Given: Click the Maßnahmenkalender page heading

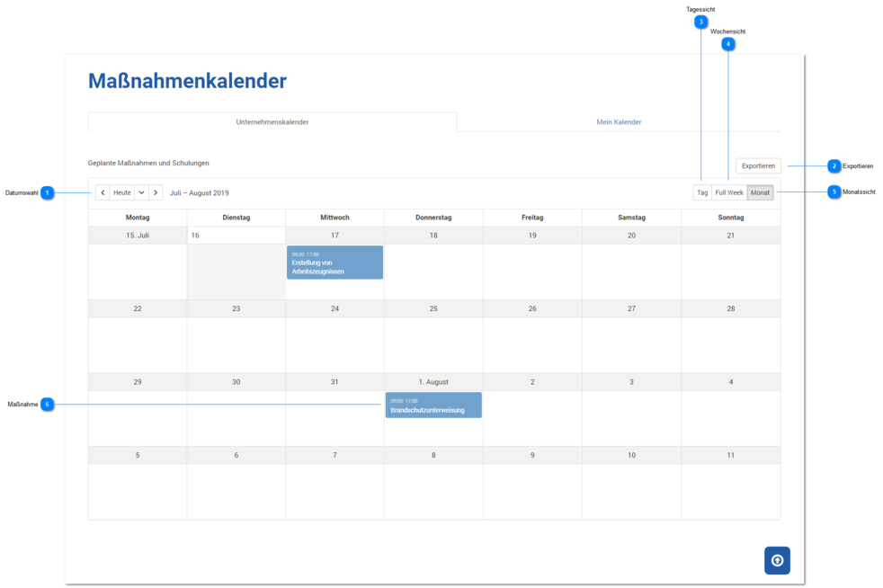Looking at the screenshot, I should coord(188,81).
